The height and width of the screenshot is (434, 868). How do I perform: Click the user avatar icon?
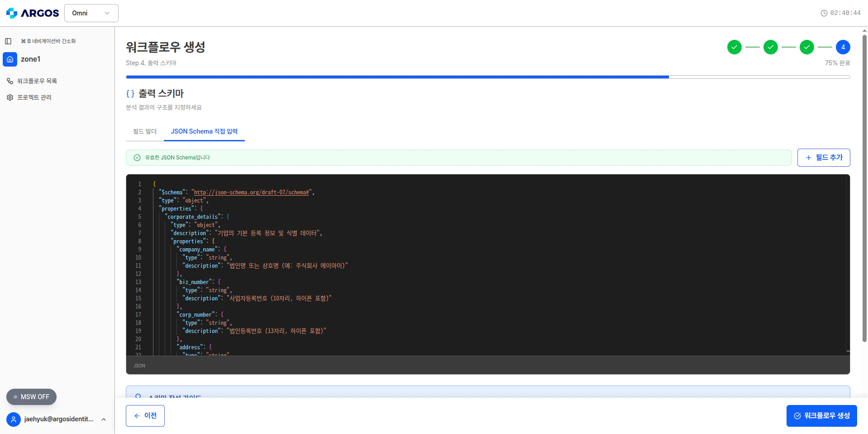click(x=14, y=420)
